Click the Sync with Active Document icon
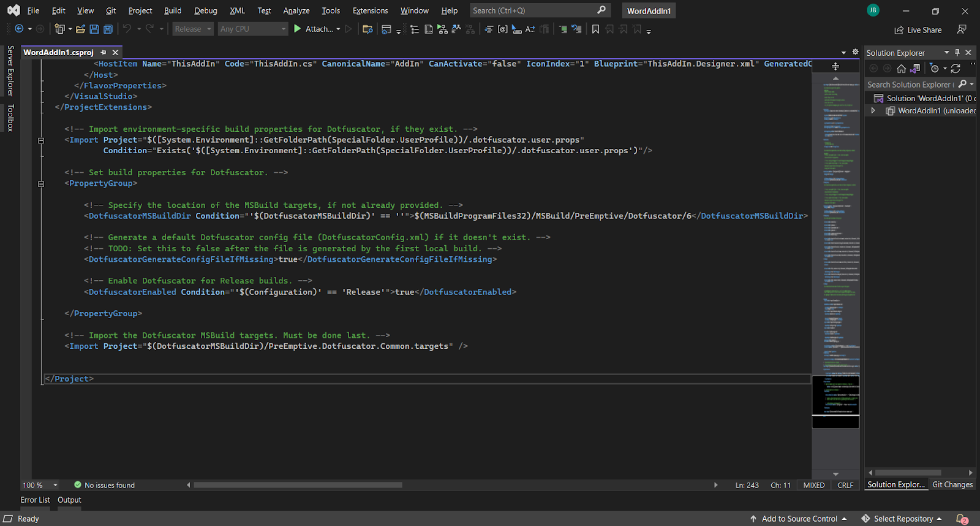 pyautogui.click(x=956, y=69)
